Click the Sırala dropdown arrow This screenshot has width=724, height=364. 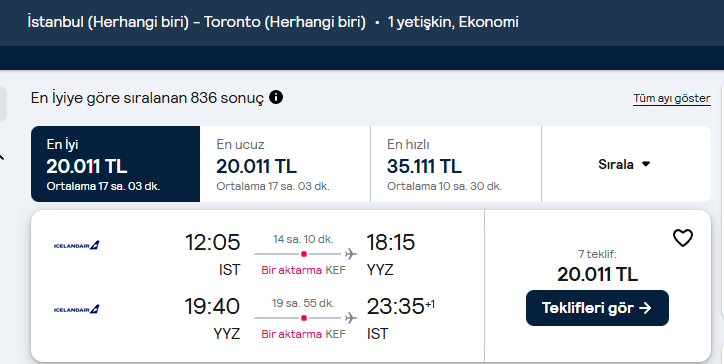(646, 164)
